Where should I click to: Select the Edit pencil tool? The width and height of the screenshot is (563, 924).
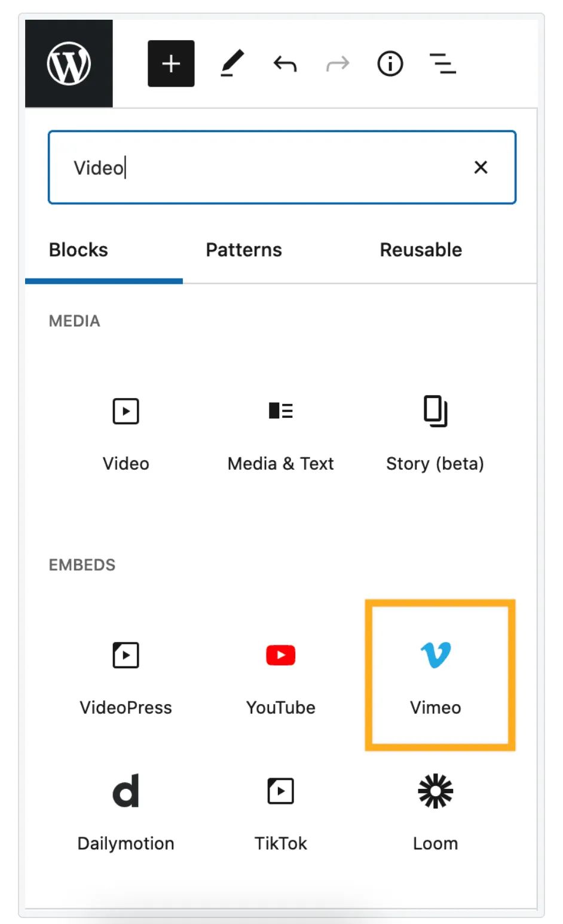pos(232,63)
